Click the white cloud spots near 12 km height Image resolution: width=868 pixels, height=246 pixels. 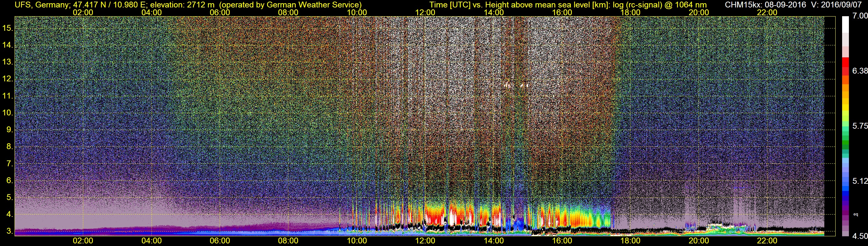(516, 85)
